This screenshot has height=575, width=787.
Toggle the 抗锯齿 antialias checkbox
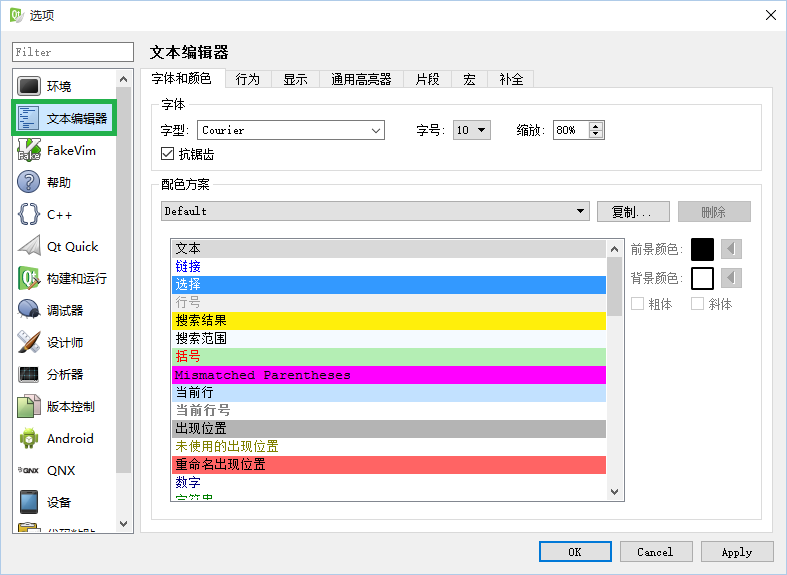coord(167,154)
